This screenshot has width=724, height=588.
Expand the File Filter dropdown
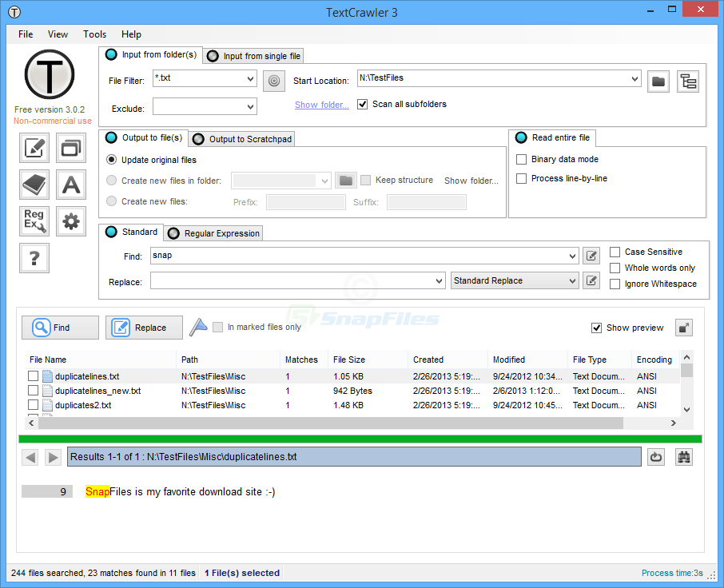250,78
